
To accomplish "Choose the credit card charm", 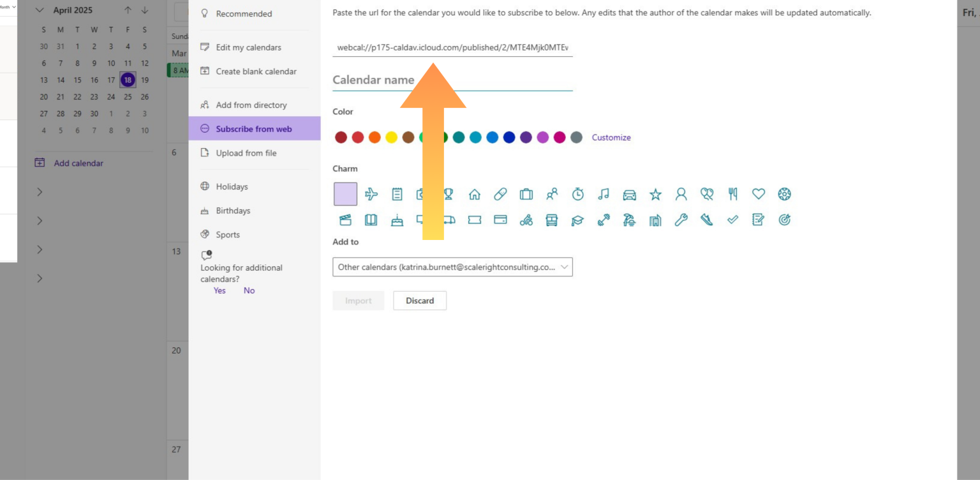I will point(500,220).
